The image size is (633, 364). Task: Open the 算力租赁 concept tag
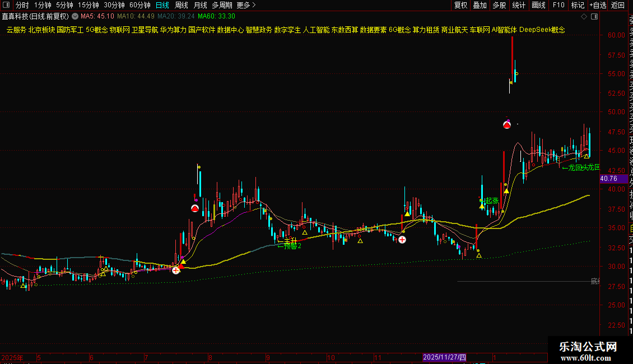(426, 30)
